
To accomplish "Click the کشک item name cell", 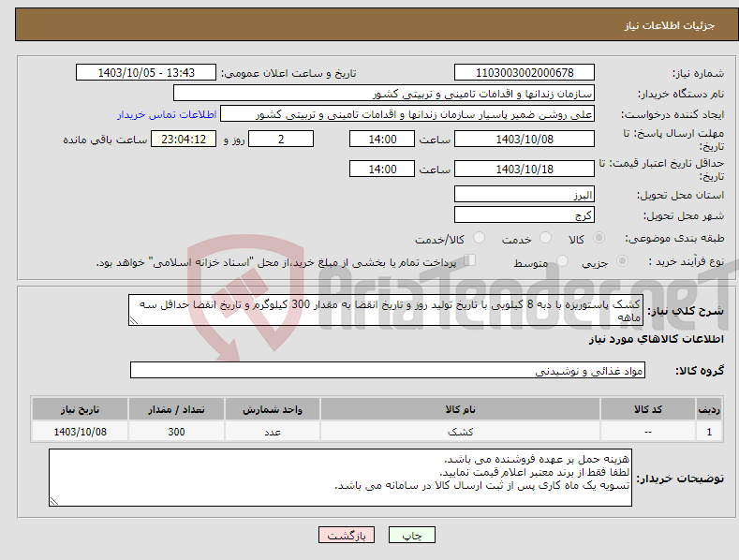I will point(460,432).
